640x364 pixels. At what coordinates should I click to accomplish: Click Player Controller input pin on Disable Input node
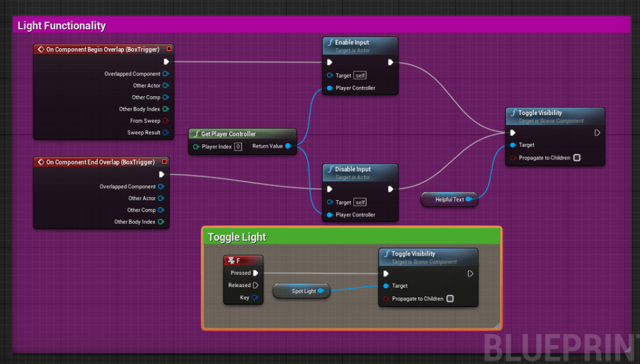point(329,215)
